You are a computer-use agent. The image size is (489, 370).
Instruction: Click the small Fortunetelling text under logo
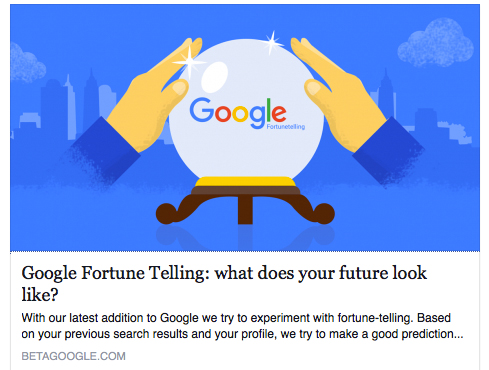[x=286, y=127]
